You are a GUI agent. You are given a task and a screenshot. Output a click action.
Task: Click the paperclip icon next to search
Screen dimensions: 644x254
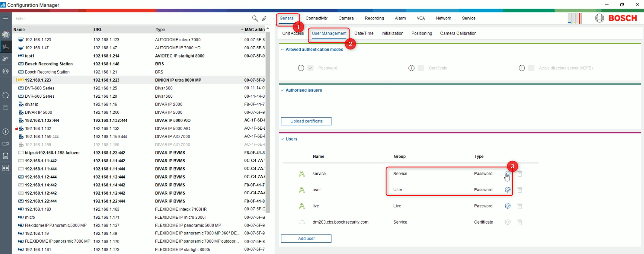pos(264,18)
